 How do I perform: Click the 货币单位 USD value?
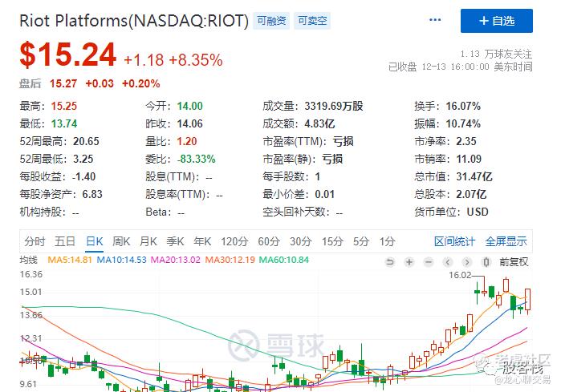[478, 212]
